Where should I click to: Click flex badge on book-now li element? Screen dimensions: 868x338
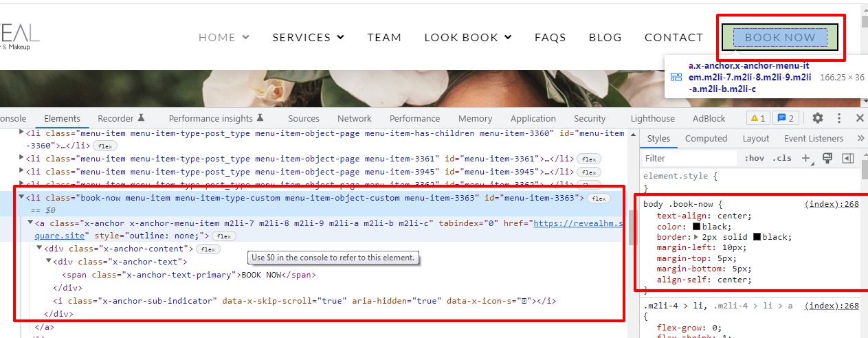(599, 199)
